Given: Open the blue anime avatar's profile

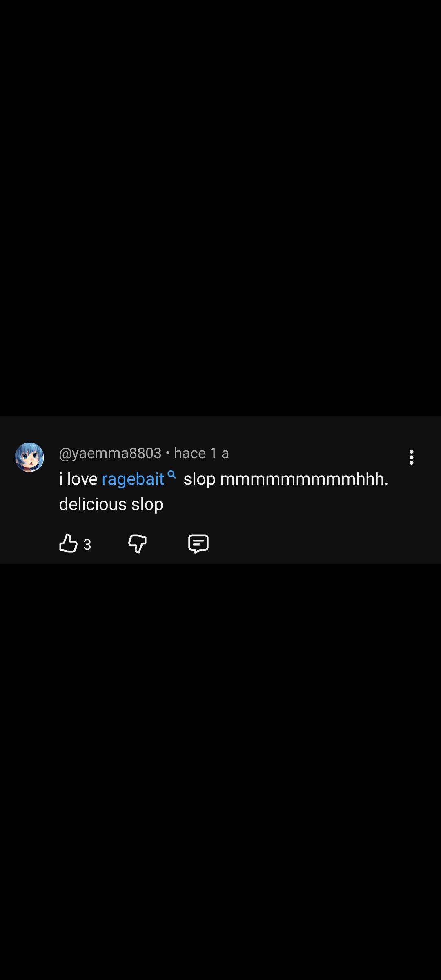Looking at the screenshot, I should pos(29,457).
